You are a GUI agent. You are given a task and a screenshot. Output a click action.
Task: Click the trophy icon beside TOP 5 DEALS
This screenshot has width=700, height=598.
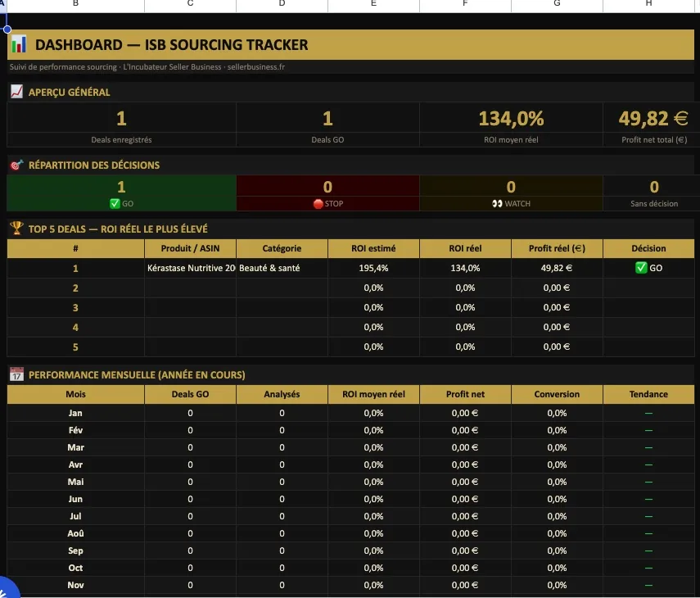(x=16, y=229)
